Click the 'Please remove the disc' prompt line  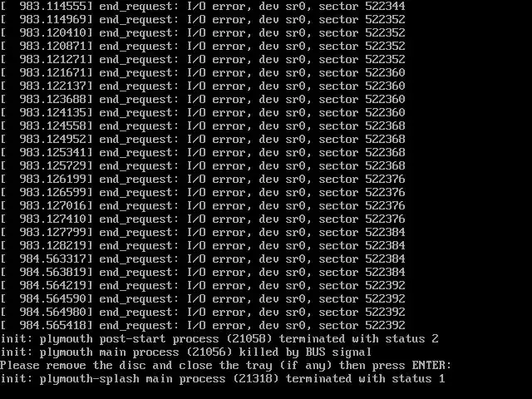225,366
